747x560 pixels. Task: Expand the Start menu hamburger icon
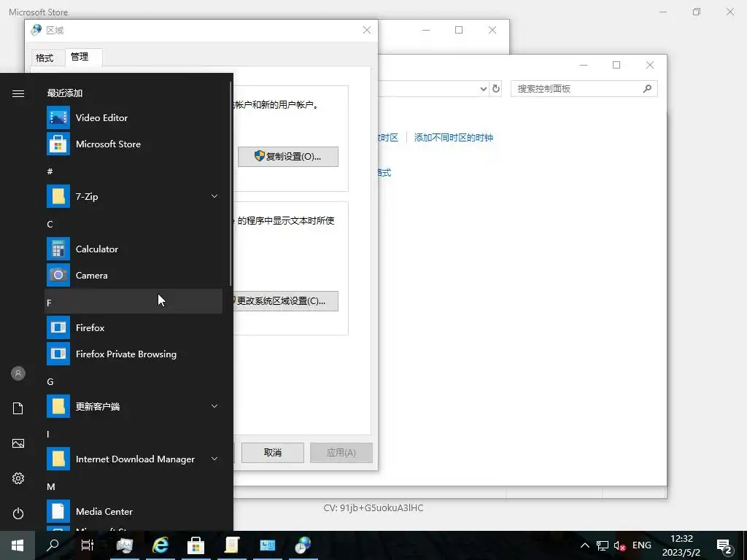pyautogui.click(x=18, y=93)
